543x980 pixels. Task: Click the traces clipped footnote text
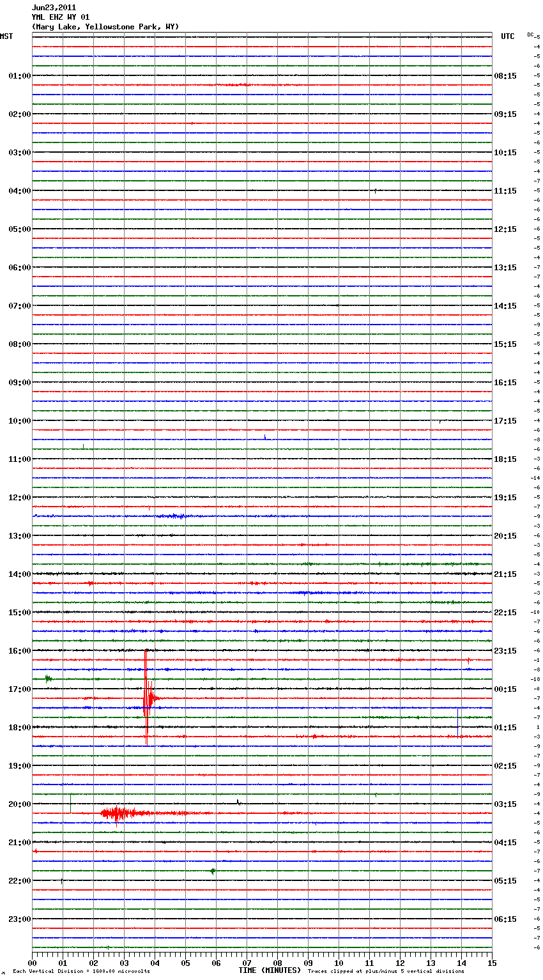point(386,972)
